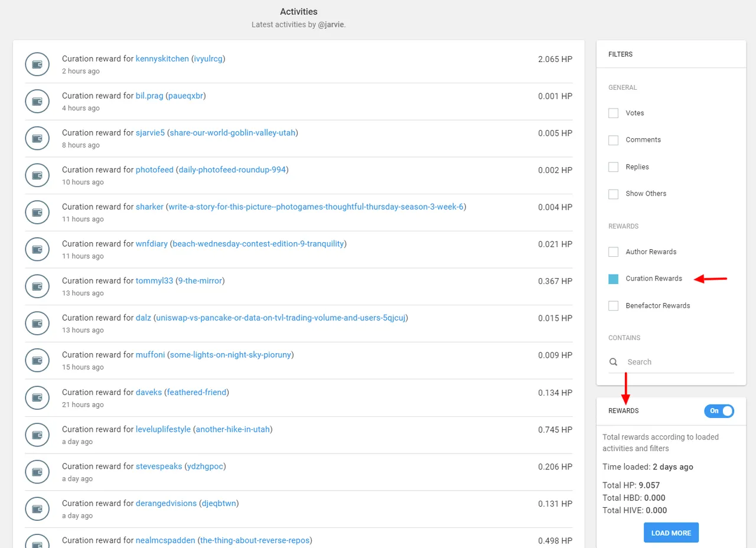Open wnfdiary profile link
Viewport: 756px width, 548px height.
152,244
